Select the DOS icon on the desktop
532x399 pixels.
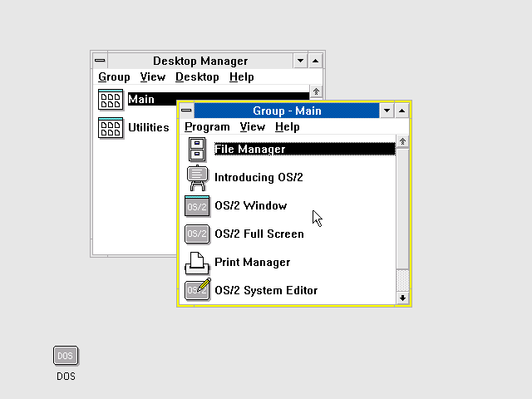coord(66,356)
